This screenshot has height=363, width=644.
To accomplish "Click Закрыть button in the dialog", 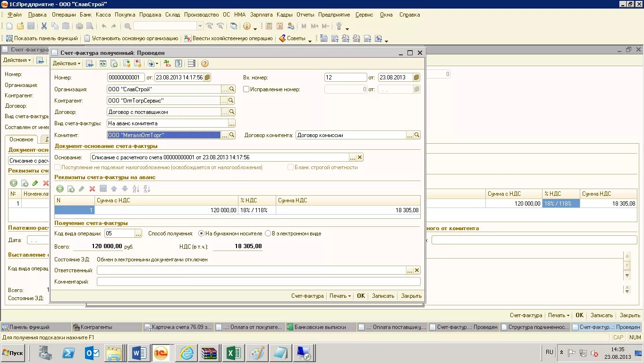I will pyautogui.click(x=411, y=296).
